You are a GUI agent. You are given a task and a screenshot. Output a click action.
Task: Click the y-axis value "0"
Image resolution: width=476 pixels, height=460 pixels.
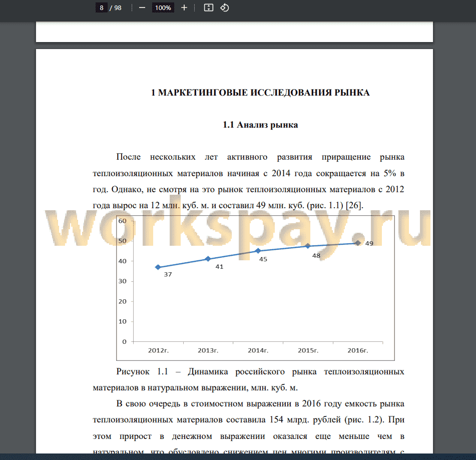(x=124, y=341)
